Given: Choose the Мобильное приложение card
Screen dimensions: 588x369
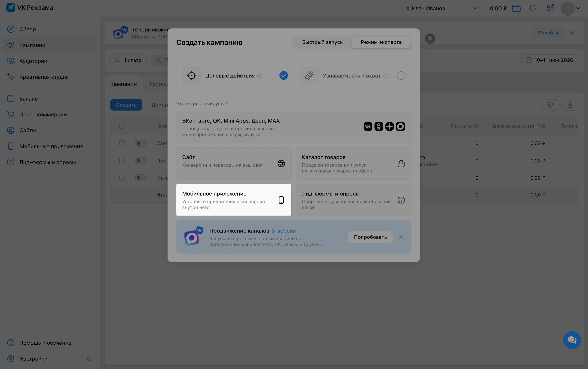Looking at the screenshot, I should pyautogui.click(x=234, y=200).
